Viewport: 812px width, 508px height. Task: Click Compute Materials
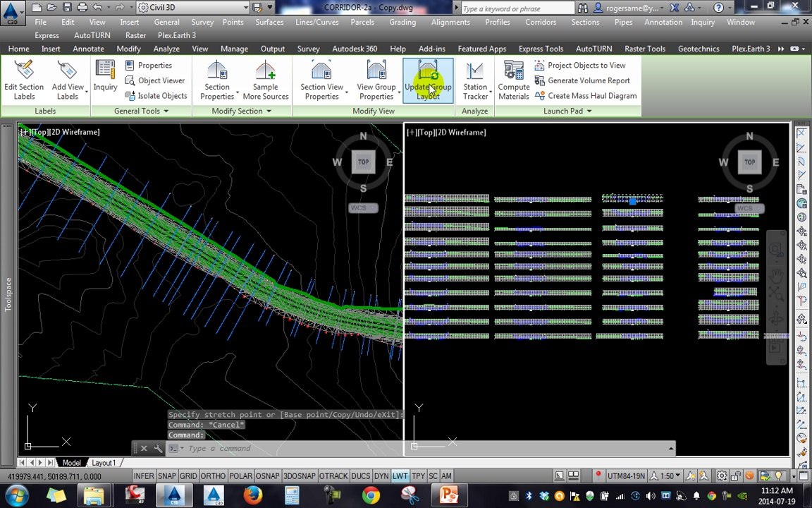pos(514,80)
